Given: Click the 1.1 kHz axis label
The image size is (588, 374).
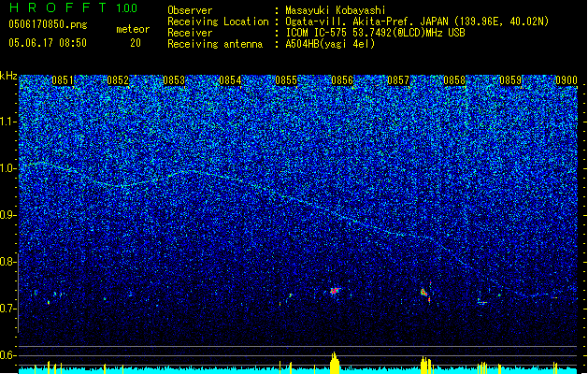Looking at the screenshot, I should 8,122.
